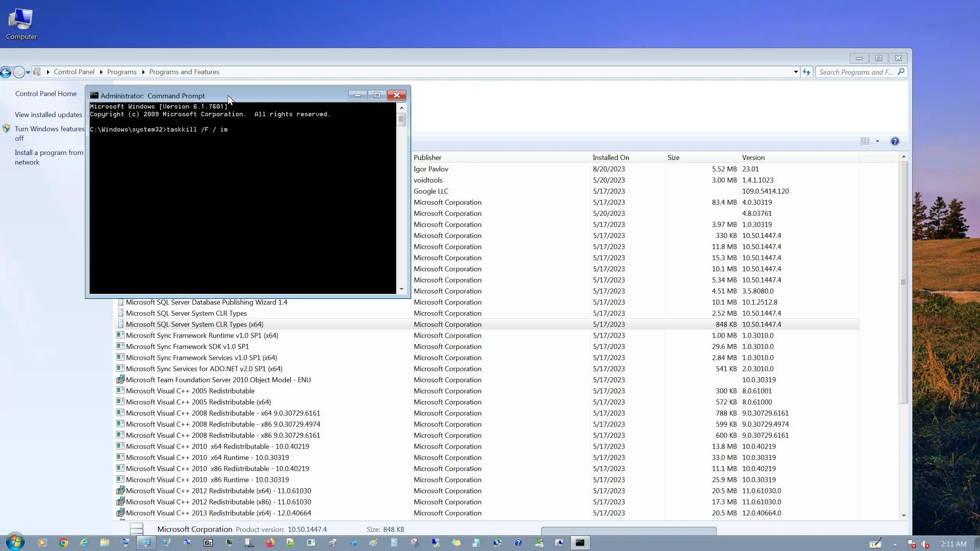
Task: Click the Windows Start orb
Action: coord(15,542)
